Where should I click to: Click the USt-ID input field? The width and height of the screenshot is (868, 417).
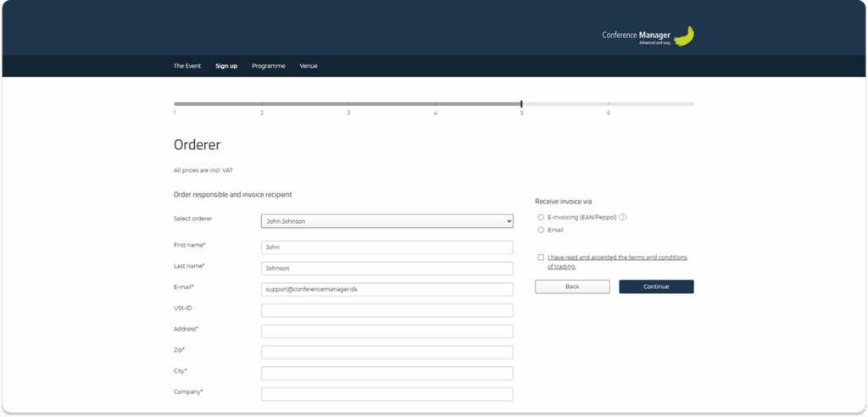click(x=387, y=310)
